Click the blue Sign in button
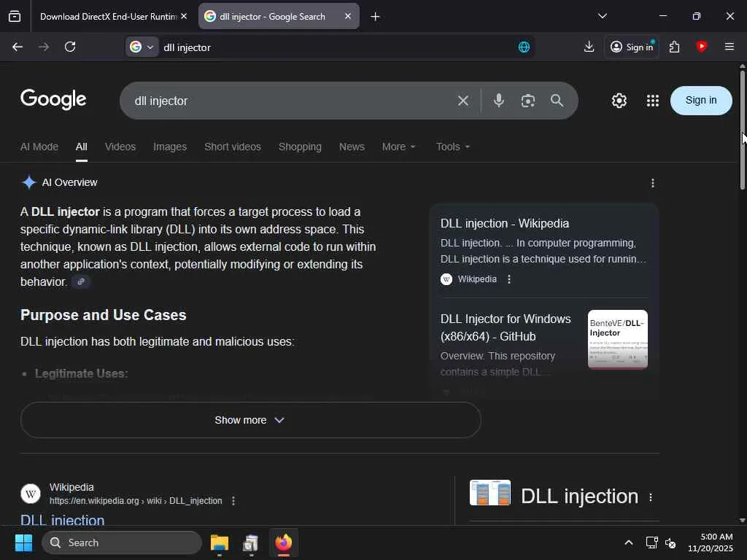The image size is (747, 560). click(701, 101)
